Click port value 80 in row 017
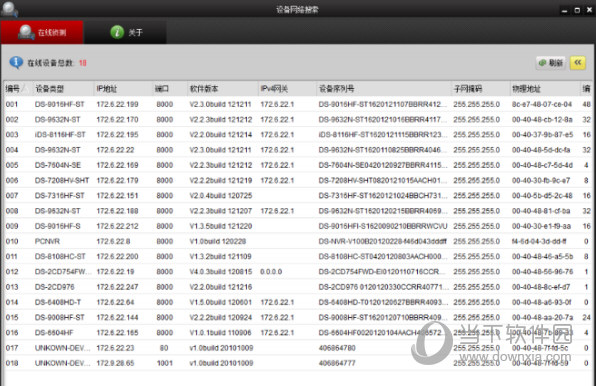 [x=164, y=347]
